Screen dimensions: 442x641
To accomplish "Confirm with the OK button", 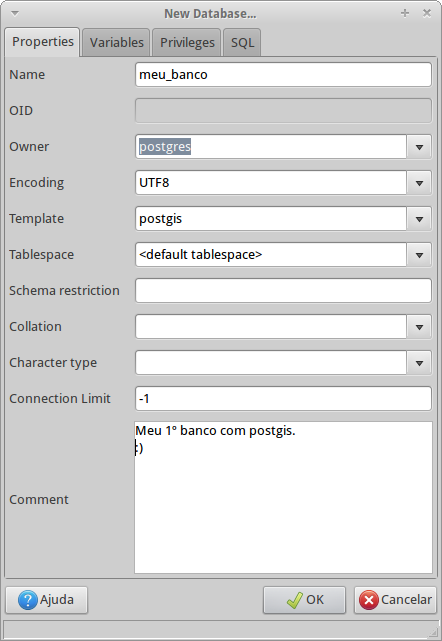I will pyautogui.click(x=304, y=600).
